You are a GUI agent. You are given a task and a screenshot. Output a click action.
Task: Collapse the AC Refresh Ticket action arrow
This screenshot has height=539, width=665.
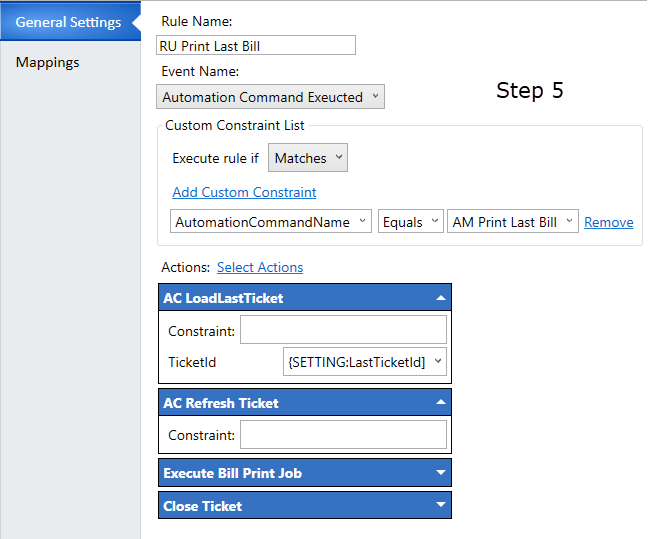pyautogui.click(x=441, y=402)
